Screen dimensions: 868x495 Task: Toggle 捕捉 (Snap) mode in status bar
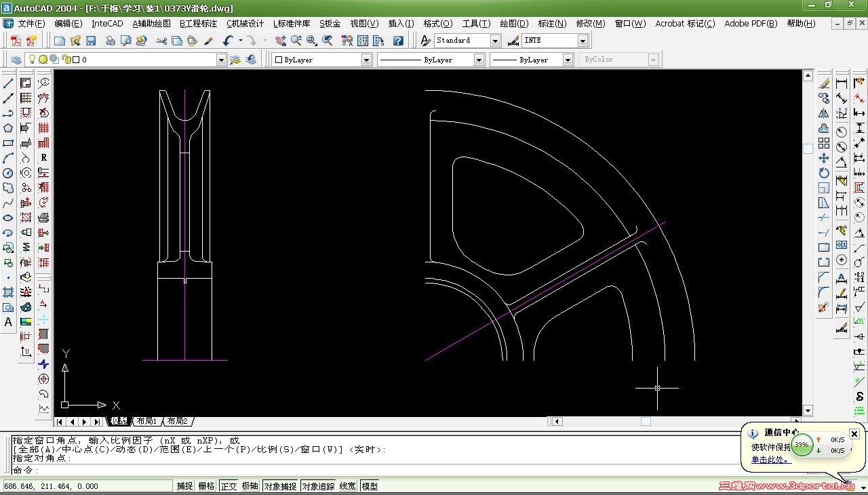click(185, 486)
